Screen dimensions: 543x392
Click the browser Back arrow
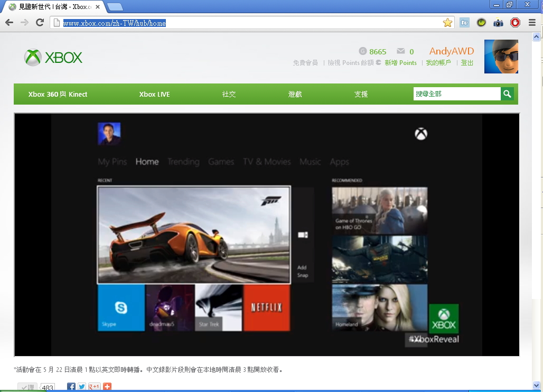click(x=10, y=23)
